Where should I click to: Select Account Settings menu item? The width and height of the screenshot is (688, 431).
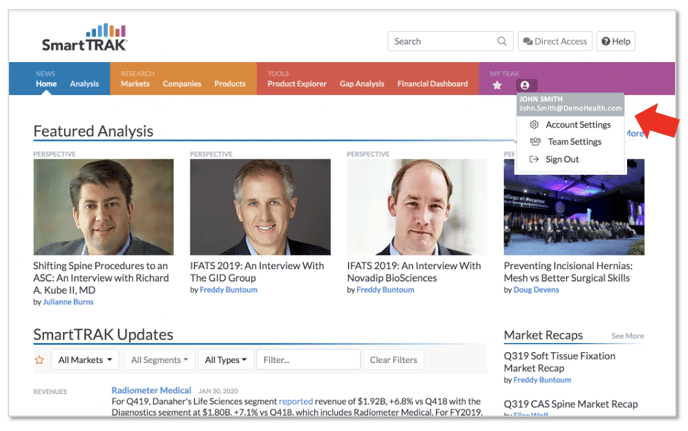pos(570,125)
